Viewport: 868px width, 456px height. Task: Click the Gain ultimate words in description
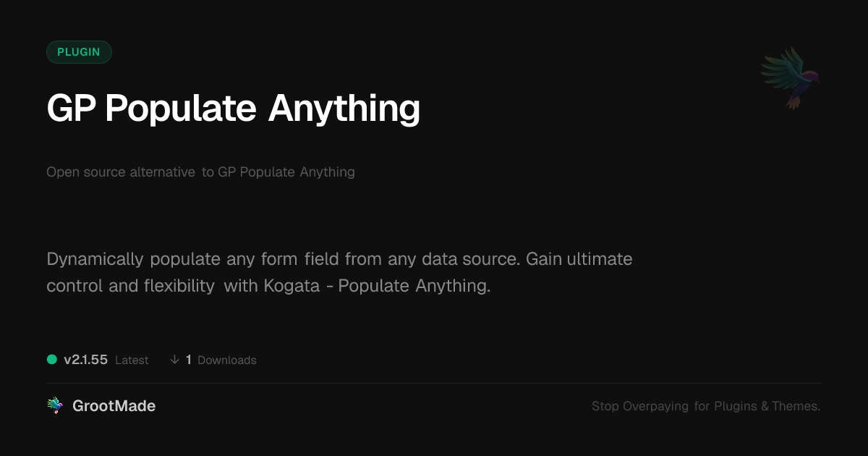[x=579, y=258]
